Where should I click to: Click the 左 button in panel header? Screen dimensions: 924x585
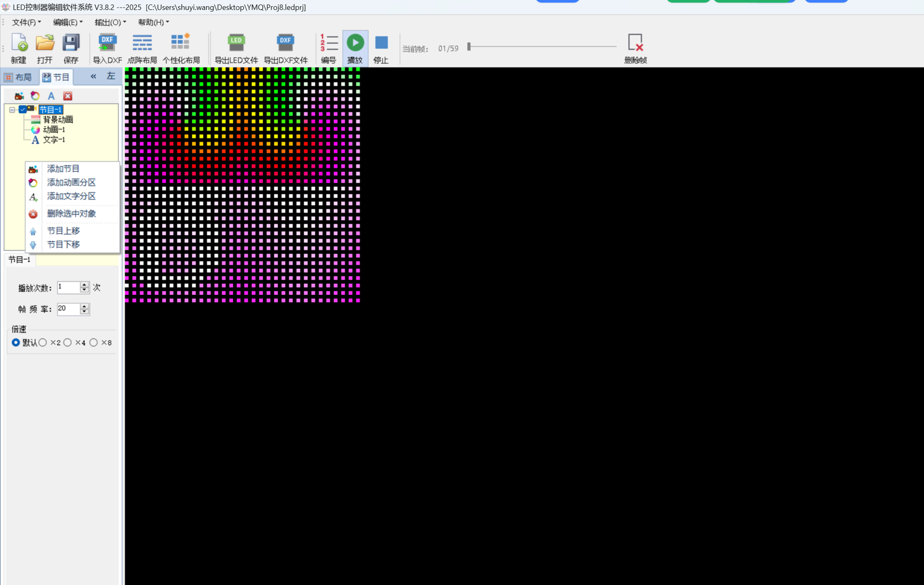[111, 76]
